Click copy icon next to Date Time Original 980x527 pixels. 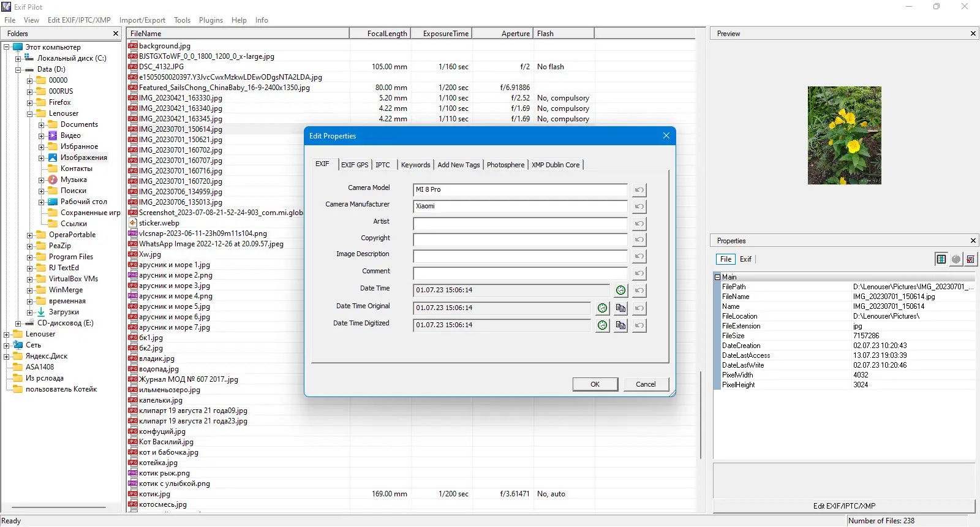(620, 308)
